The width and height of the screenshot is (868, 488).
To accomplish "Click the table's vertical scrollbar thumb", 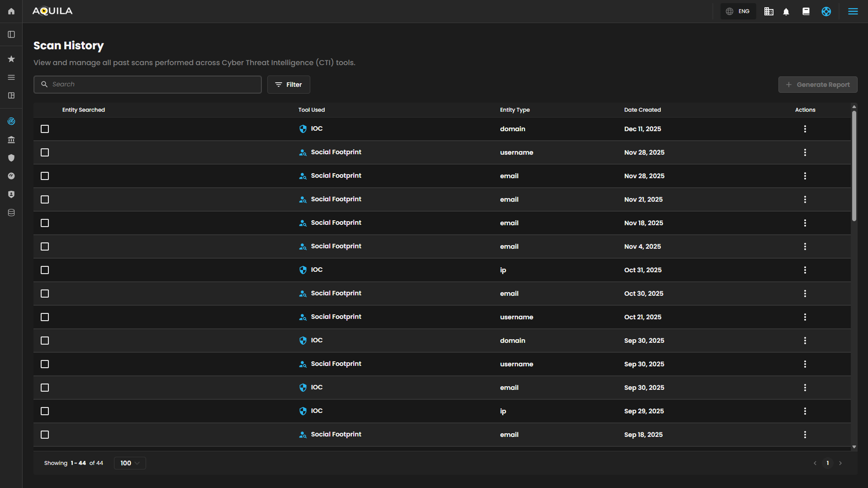I will tap(854, 166).
